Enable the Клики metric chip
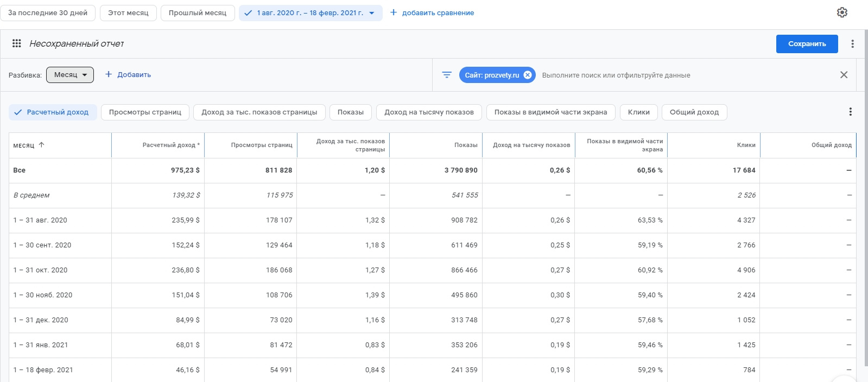The image size is (868, 382). (x=638, y=112)
